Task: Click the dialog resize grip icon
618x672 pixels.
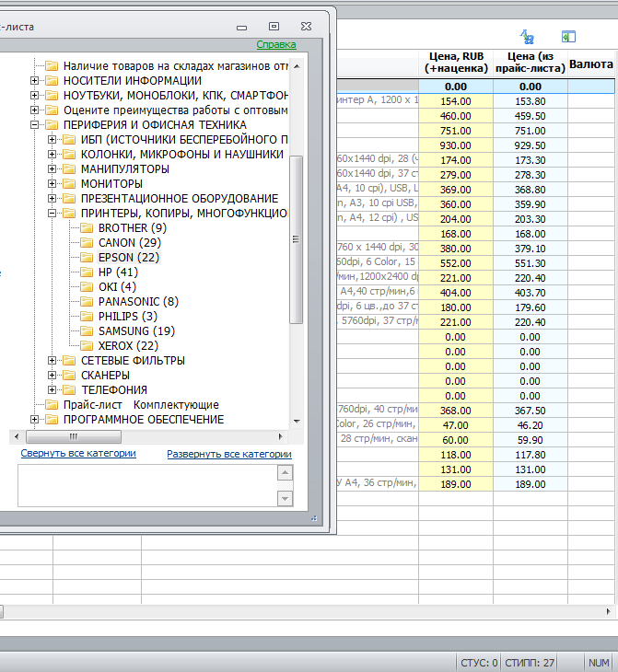Action: pos(314,518)
